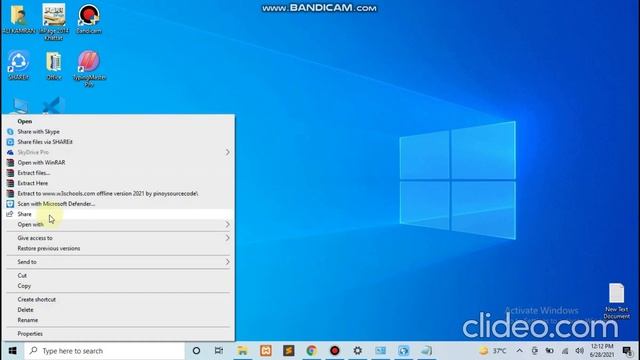Select Create shortcut
This screenshot has width=640, height=360.
tap(118, 299)
